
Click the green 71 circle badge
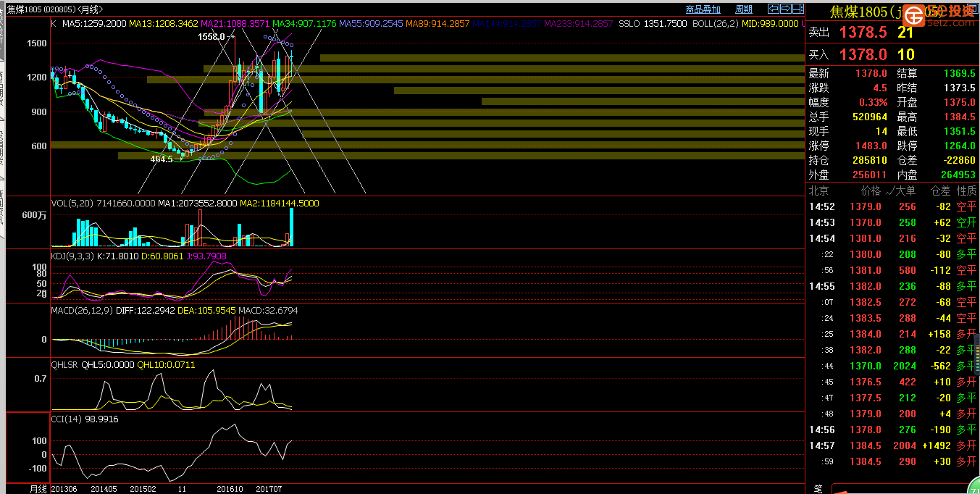click(973, 486)
